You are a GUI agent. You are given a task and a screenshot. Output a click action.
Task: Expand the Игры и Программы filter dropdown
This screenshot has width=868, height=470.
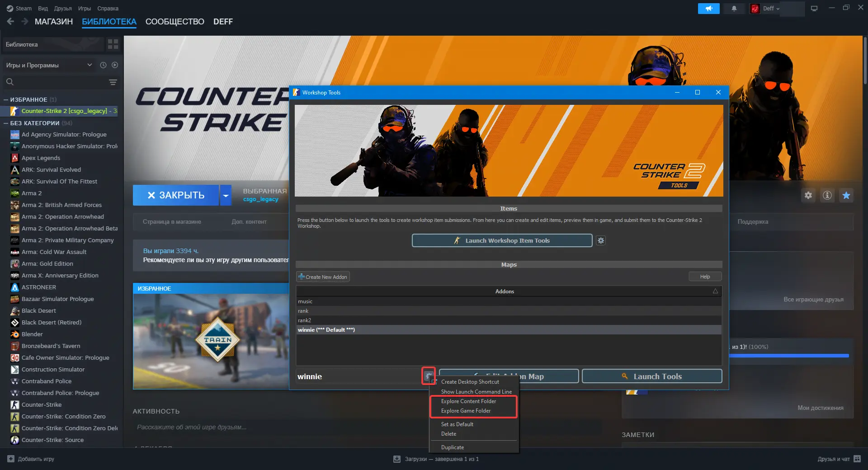coord(49,65)
